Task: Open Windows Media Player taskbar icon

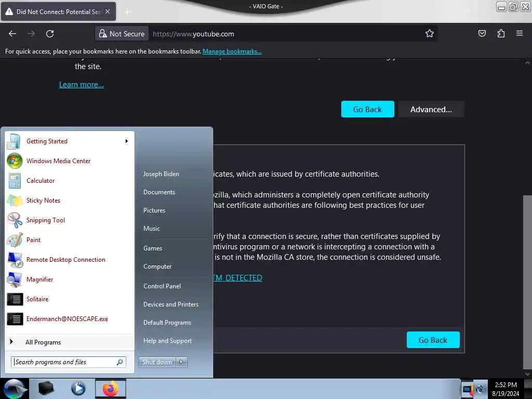Action: point(78,389)
